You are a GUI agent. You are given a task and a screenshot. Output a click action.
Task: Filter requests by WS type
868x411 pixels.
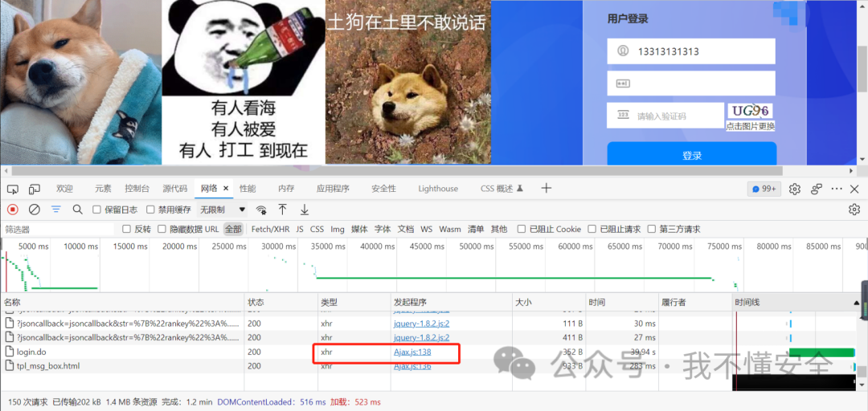(426, 229)
